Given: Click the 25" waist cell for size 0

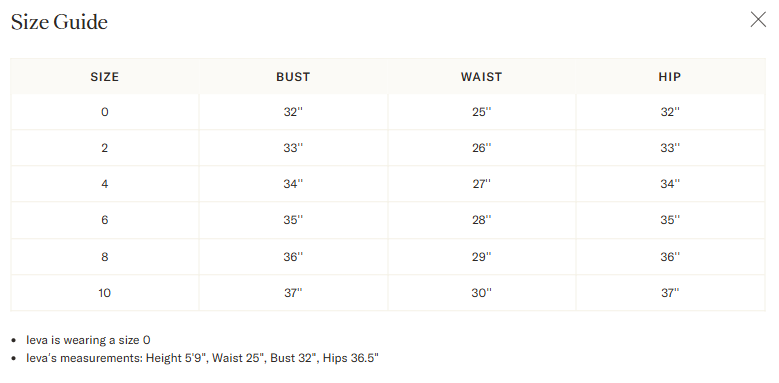Looking at the screenshot, I should pos(481,112).
